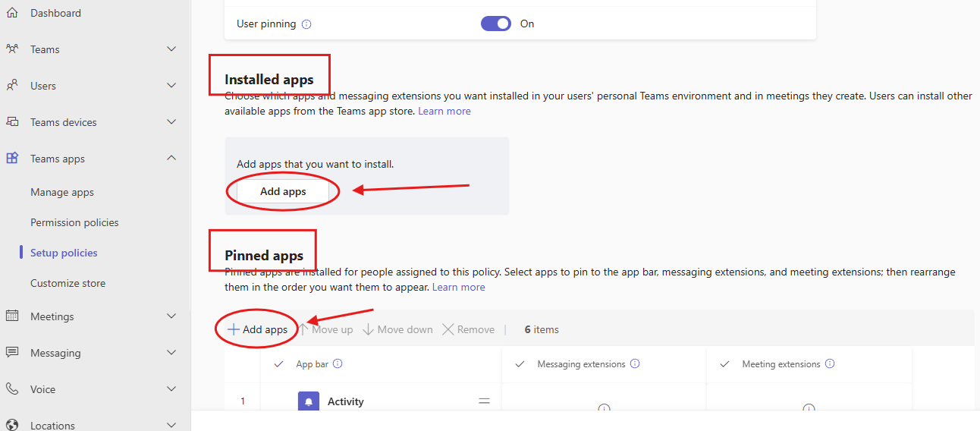Click Messaging extensions column info icon
Image resolution: width=980 pixels, height=431 pixels.
tap(635, 364)
